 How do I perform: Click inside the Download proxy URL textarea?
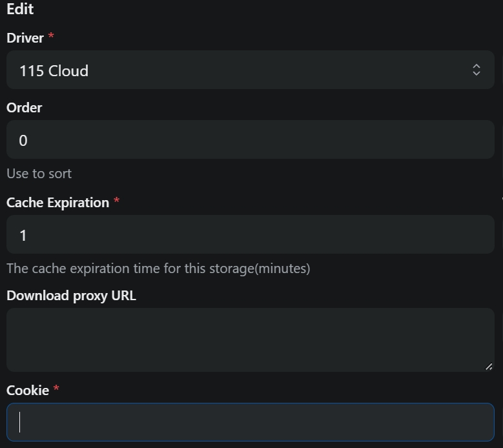[251, 340]
